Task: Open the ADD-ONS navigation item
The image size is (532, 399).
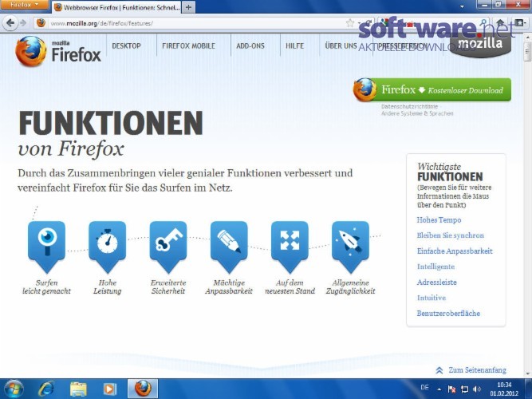Action: pos(250,45)
